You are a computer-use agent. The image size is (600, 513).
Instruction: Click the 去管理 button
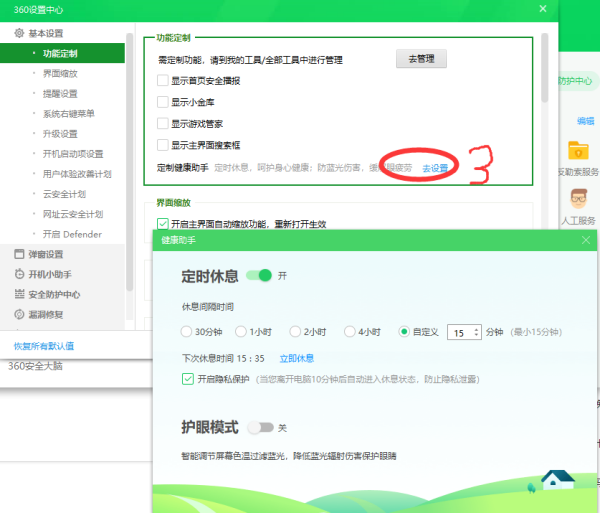point(420,59)
